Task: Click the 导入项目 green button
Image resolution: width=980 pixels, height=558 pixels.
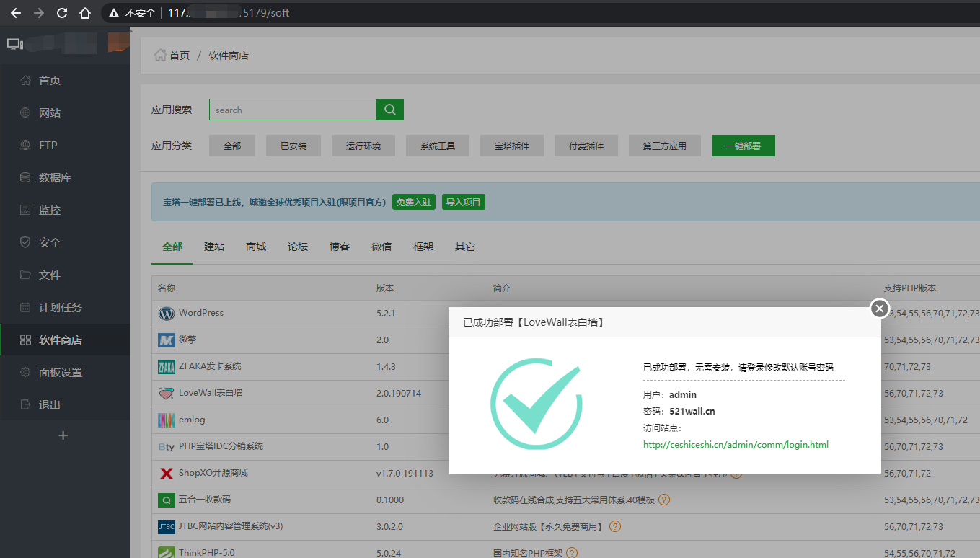Action: (x=464, y=203)
